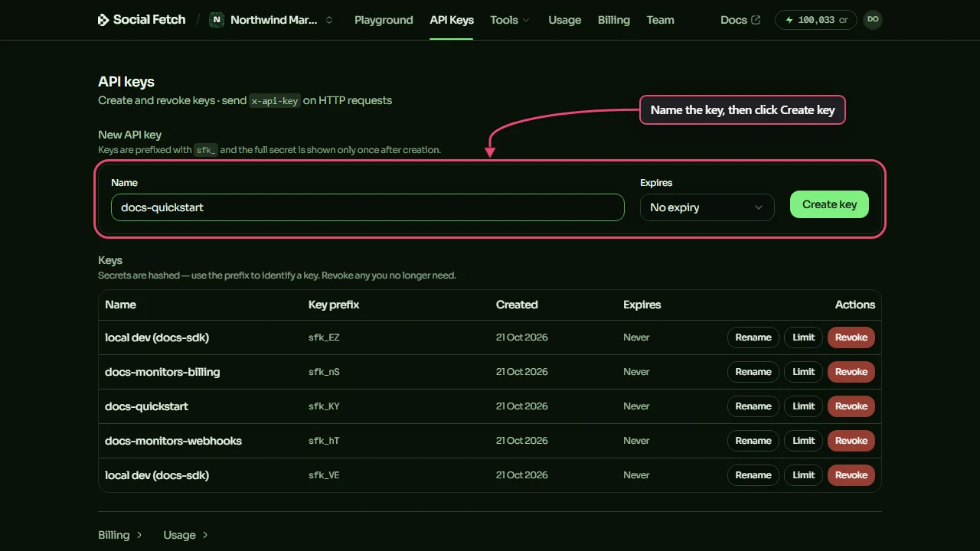Focus the key Name input field

367,207
